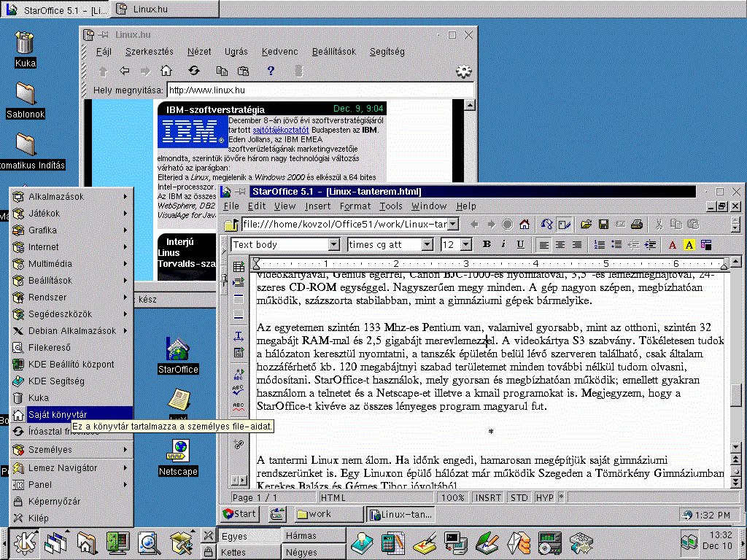Click the work task button
This screenshot has height=560, width=747.
click(x=328, y=514)
